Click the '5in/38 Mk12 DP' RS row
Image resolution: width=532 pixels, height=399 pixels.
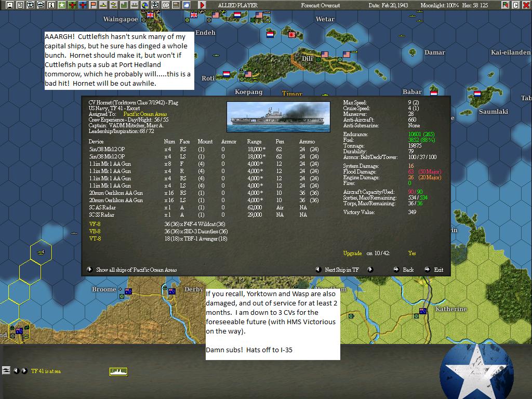click(204, 149)
